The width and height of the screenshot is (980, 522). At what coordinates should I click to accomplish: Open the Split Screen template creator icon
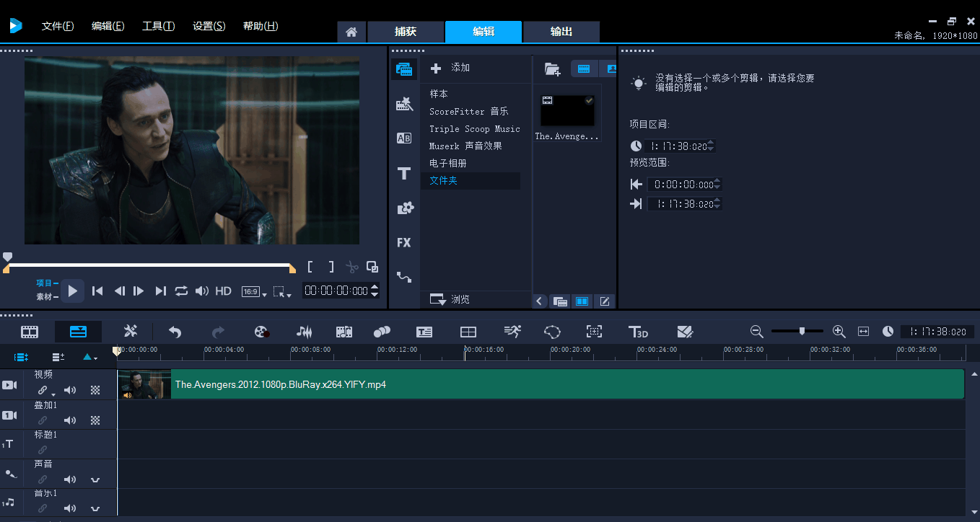tap(685, 332)
